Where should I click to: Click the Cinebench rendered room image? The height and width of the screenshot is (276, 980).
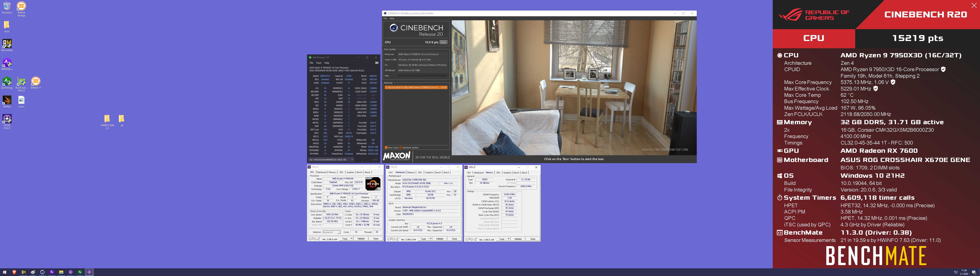pyautogui.click(x=574, y=88)
